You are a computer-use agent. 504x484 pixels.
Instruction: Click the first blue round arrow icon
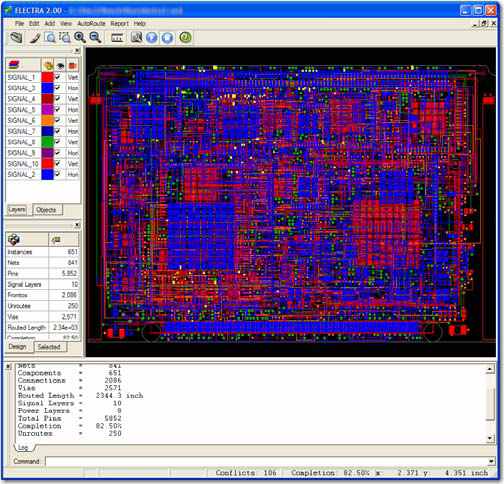pyautogui.click(x=152, y=37)
